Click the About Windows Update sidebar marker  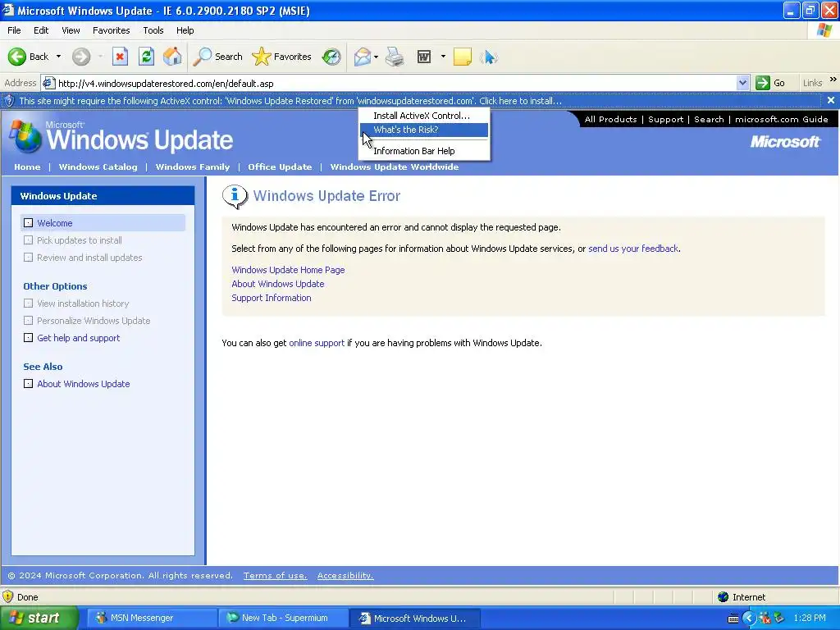coord(29,384)
